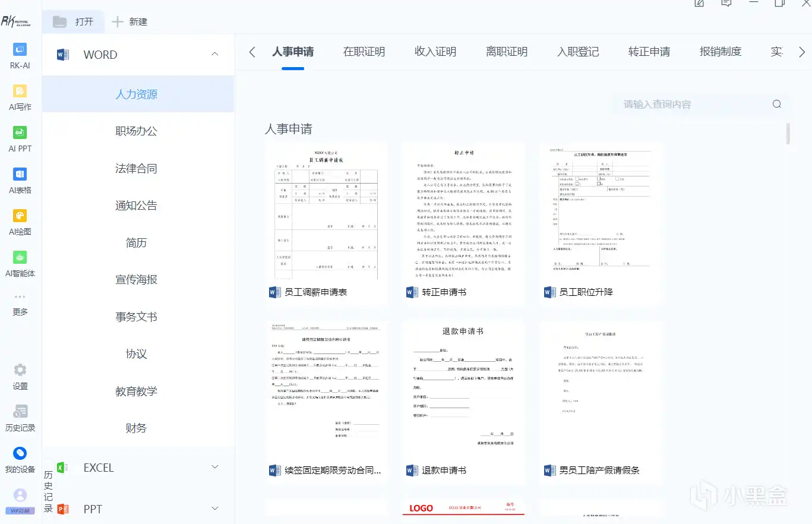Open the AI绘图 drawing tool
Viewport: 812px width, 524px height.
tap(20, 223)
